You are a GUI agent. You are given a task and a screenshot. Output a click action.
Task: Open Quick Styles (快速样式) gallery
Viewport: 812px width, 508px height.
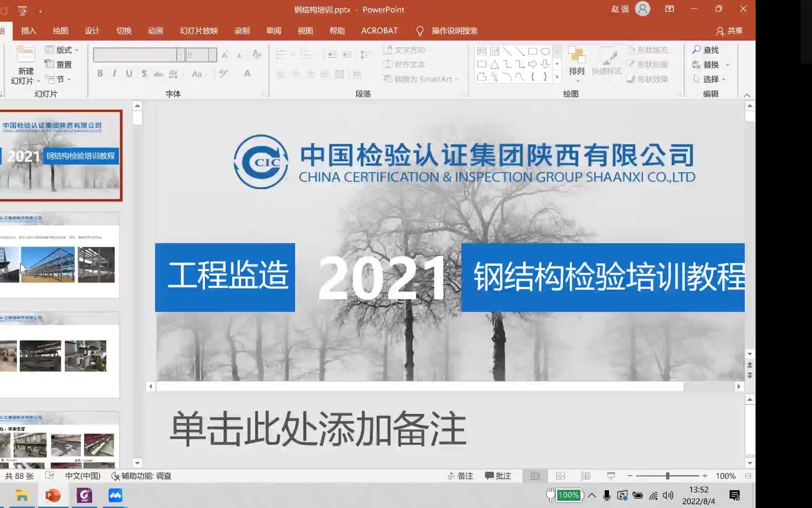coord(607,64)
